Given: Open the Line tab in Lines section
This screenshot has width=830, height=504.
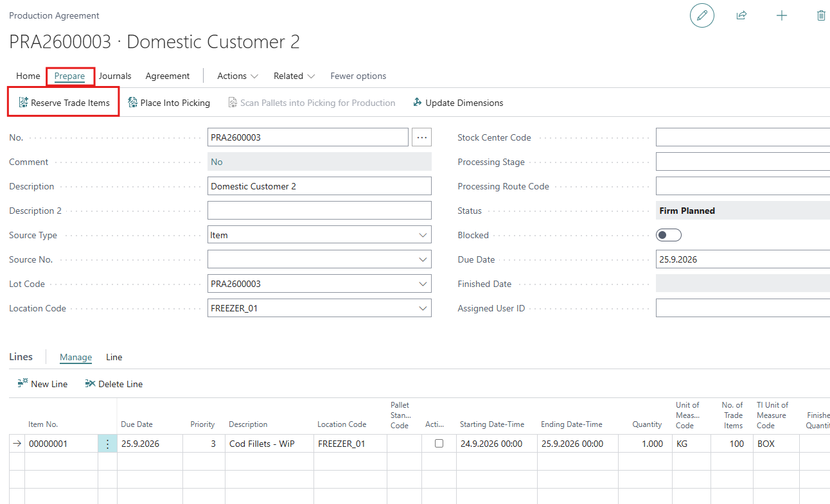Looking at the screenshot, I should [114, 357].
